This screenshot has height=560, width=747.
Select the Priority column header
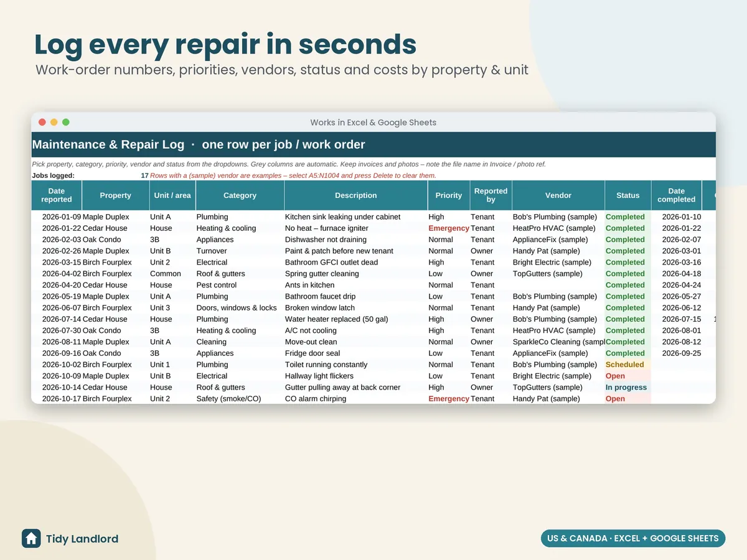click(449, 195)
